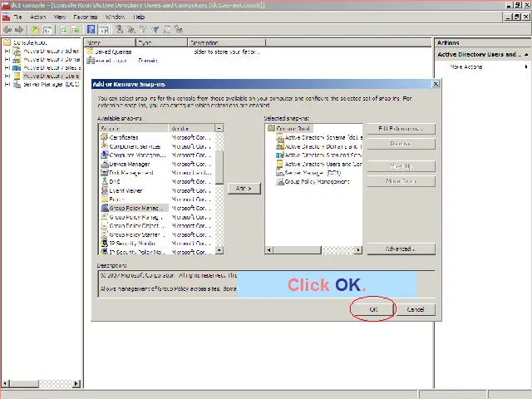This screenshot has width=532, height=399.
Task: Open the Action menu
Action: (37, 17)
